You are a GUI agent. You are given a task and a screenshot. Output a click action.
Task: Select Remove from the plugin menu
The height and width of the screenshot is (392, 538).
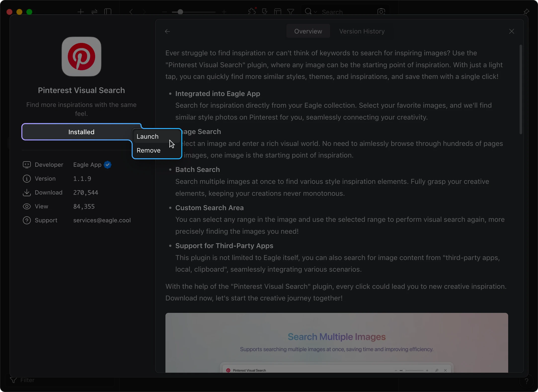click(x=149, y=151)
